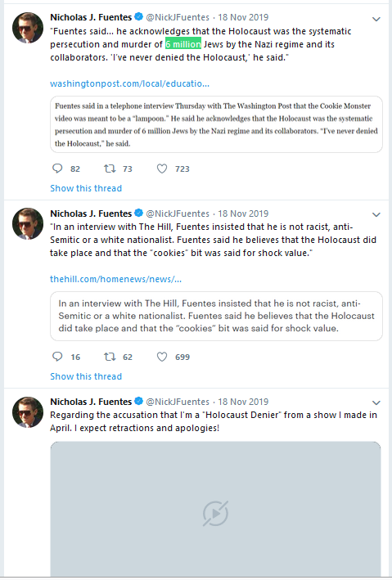Open the washingtonpost.com link

point(129,83)
